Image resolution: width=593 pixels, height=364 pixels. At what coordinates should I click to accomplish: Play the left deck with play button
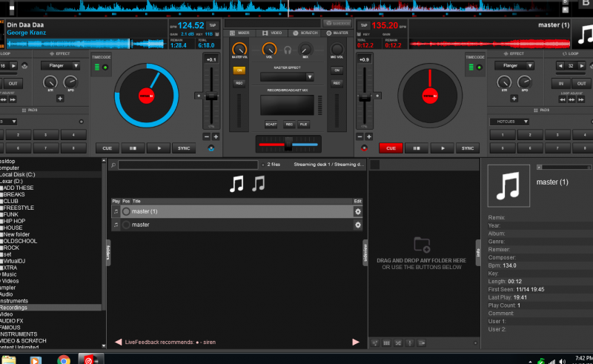click(x=159, y=148)
